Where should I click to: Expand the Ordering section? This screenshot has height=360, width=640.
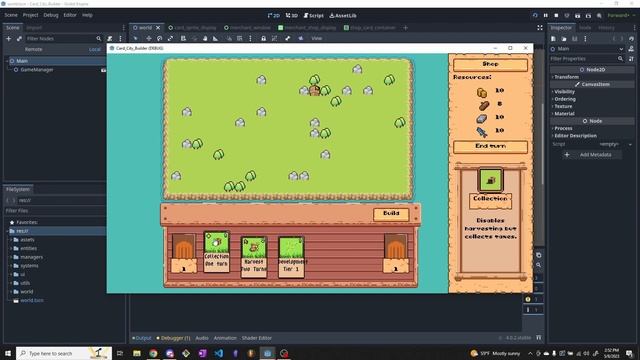[564, 99]
